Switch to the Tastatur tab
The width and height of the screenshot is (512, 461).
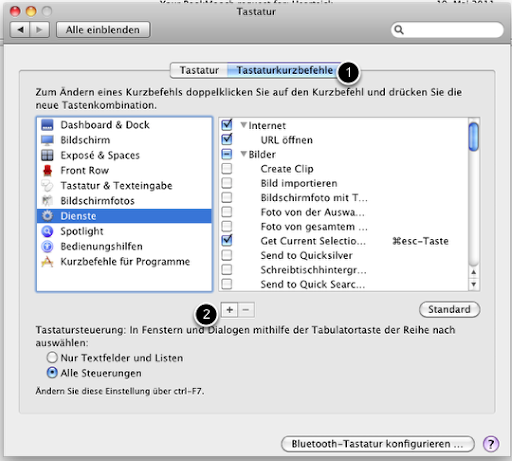[199, 70]
